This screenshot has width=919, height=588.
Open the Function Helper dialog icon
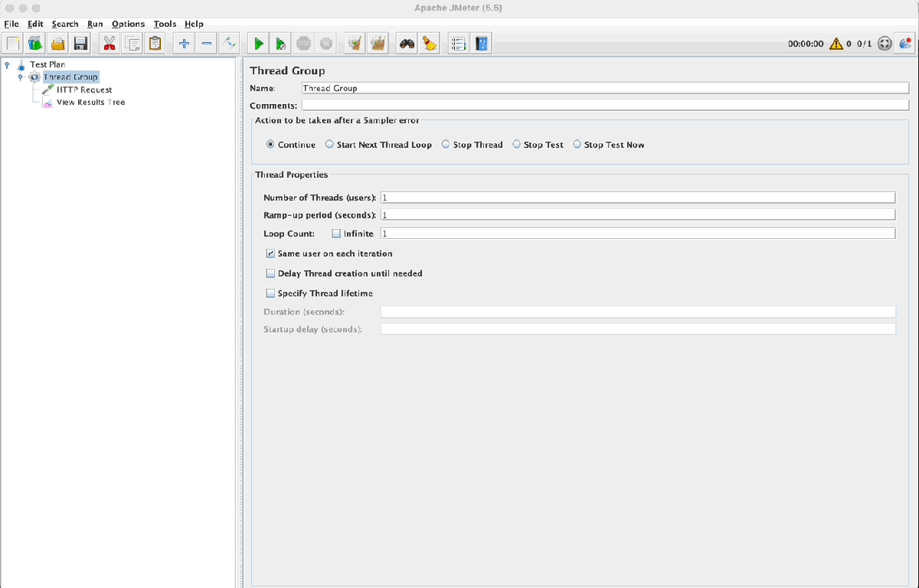click(x=458, y=44)
